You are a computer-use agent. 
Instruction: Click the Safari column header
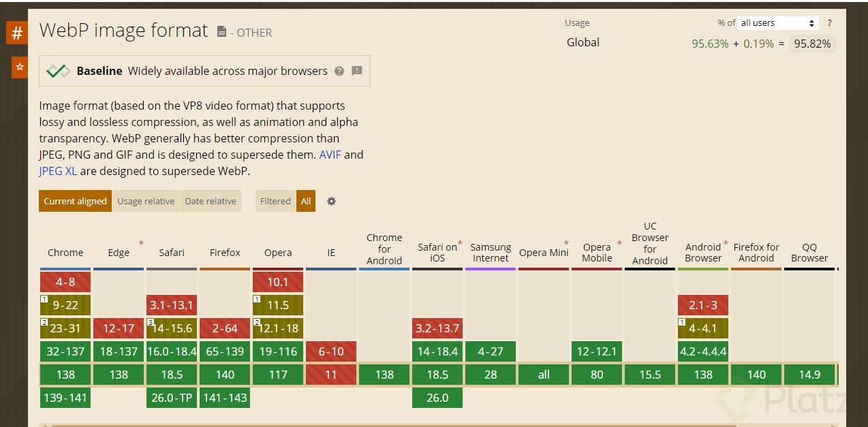tap(172, 253)
